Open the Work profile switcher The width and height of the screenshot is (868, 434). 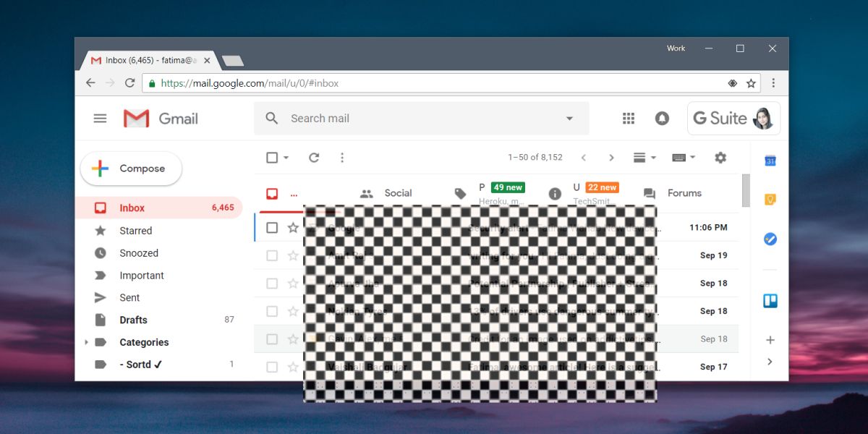point(676,48)
